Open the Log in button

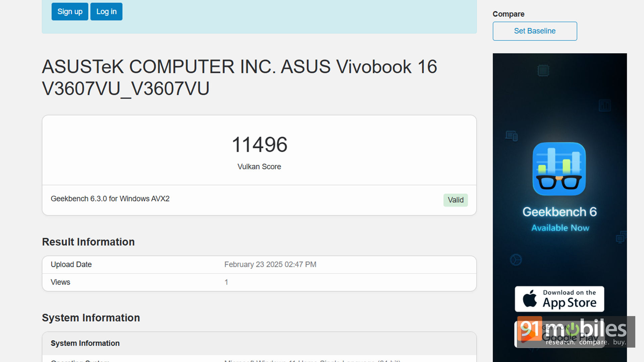[106, 12]
